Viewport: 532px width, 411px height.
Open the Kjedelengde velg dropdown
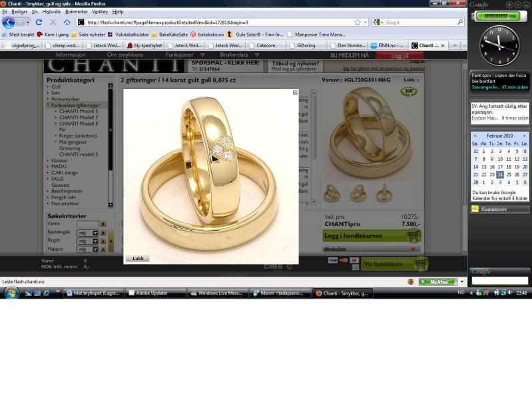[87, 233]
